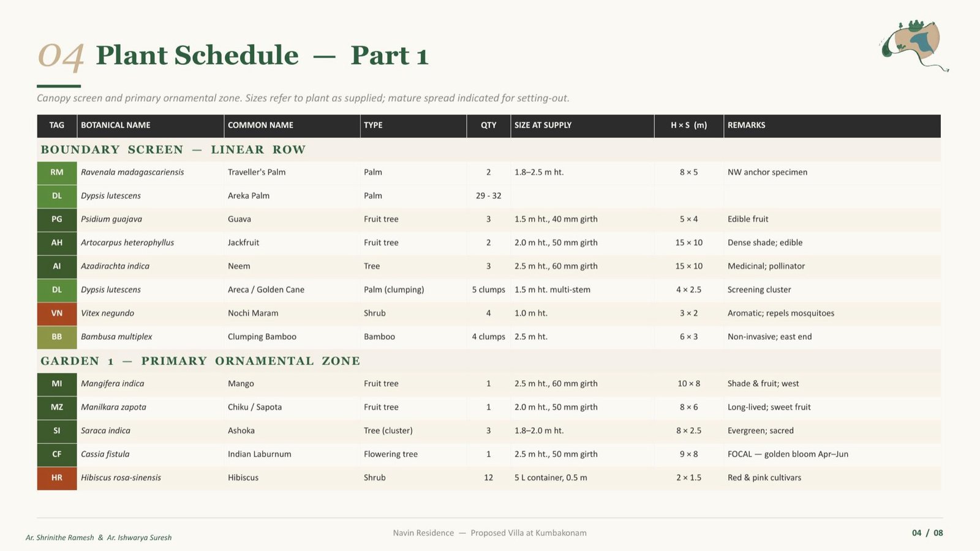The height and width of the screenshot is (551, 980).
Task: Click Vitex negundo botanical name
Action: tap(107, 313)
